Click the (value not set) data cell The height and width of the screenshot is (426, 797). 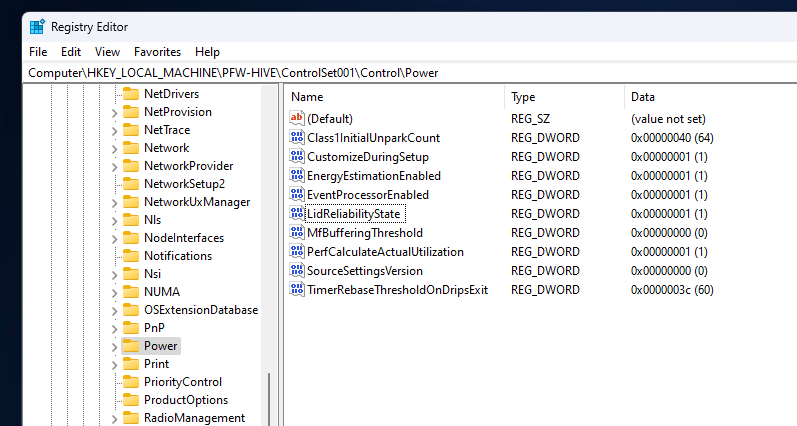pyautogui.click(x=668, y=119)
